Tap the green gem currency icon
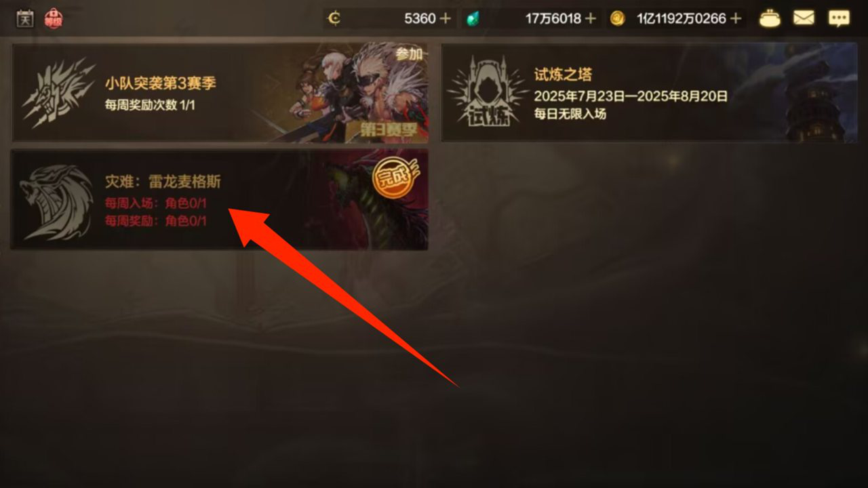 (473, 19)
